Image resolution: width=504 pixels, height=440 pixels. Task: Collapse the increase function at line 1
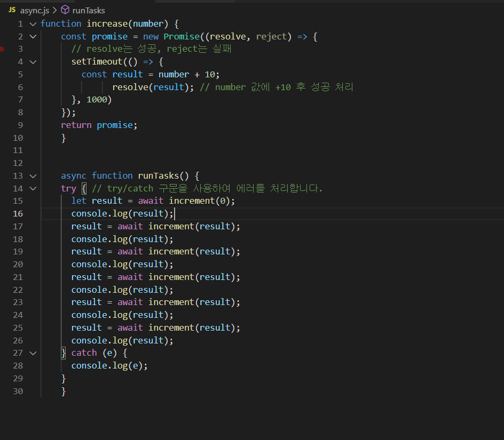33,24
